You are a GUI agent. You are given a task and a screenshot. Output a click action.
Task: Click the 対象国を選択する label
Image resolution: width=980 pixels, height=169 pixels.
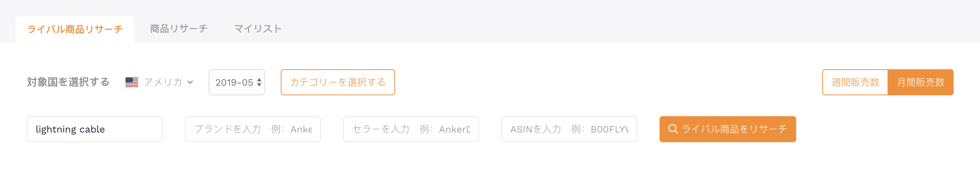(x=68, y=82)
